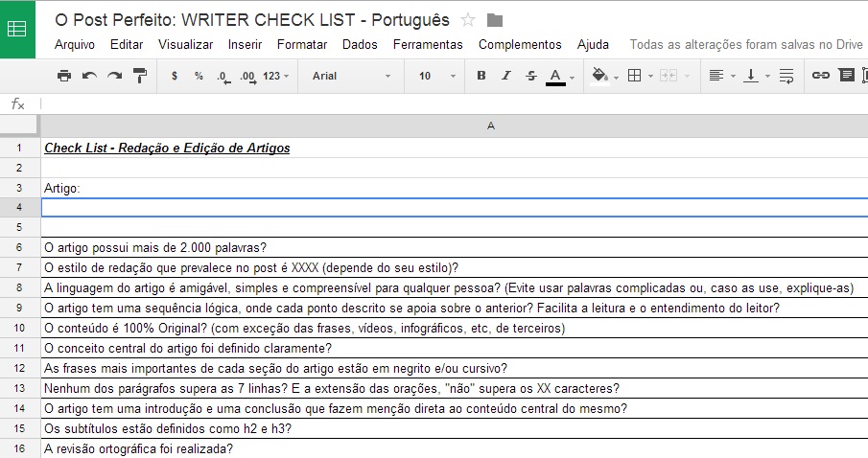Select cell 'Os subtítulos estão definidos como h2 e h3?'

click(x=454, y=428)
